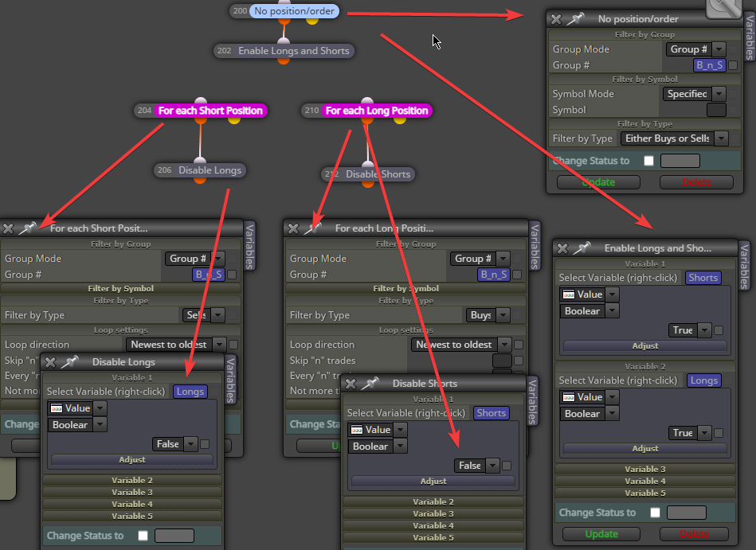Open Variables tab of For each Short Position panel

250,246
